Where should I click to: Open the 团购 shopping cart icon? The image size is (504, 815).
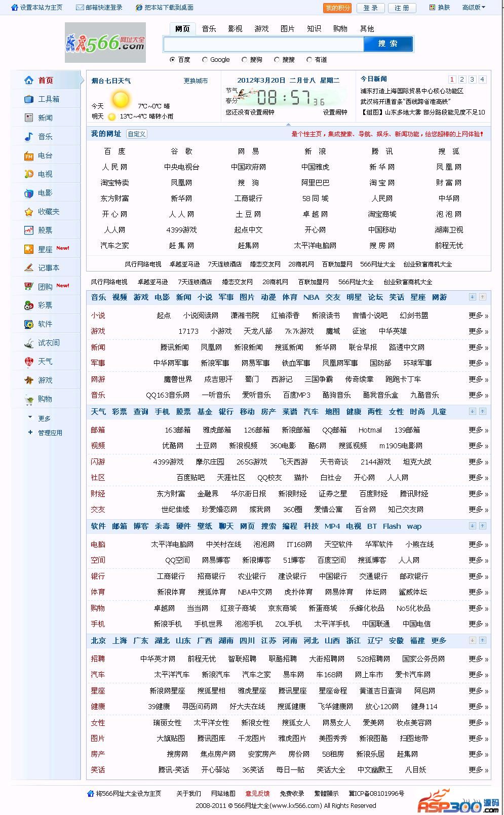pos(29,286)
